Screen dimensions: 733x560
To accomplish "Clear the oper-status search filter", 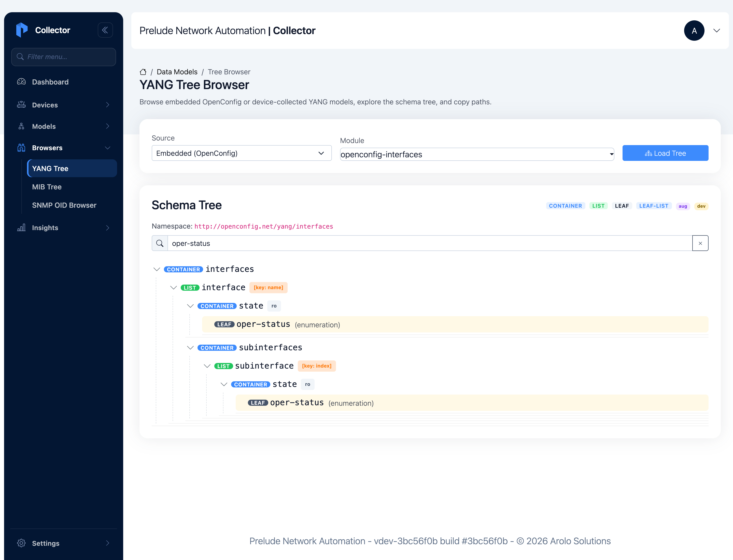I will [x=700, y=243].
